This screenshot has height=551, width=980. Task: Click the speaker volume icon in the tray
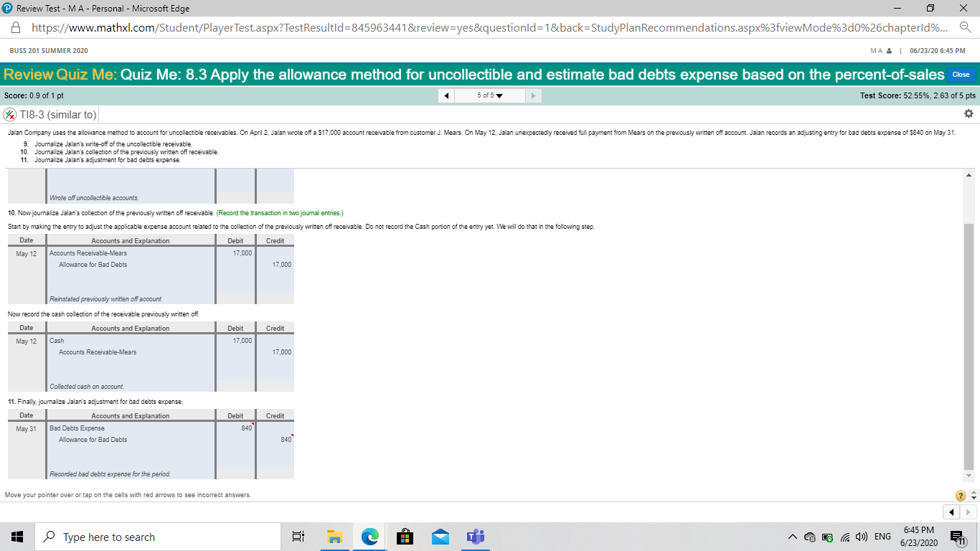pyautogui.click(x=862, y=536)
